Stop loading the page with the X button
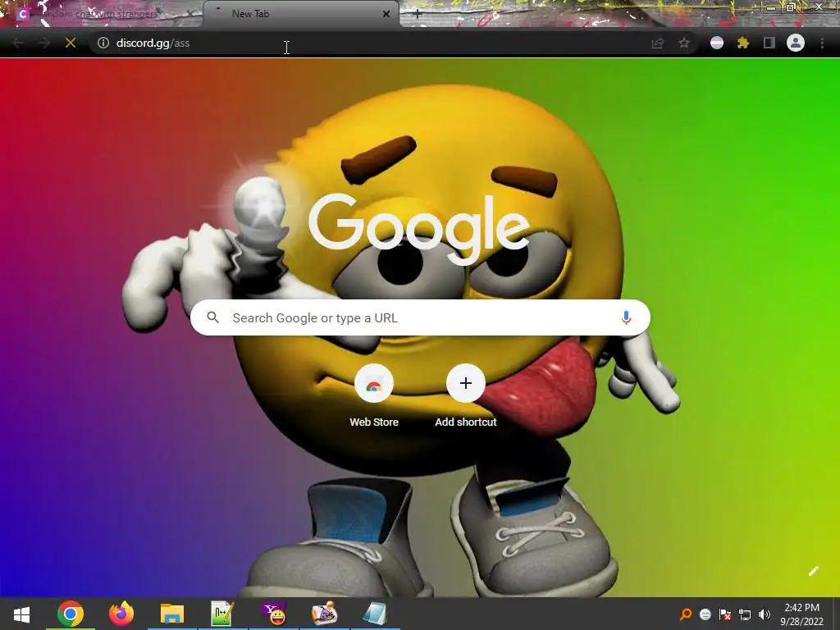The height and width of the screenshot is (630, 840). 71,43
